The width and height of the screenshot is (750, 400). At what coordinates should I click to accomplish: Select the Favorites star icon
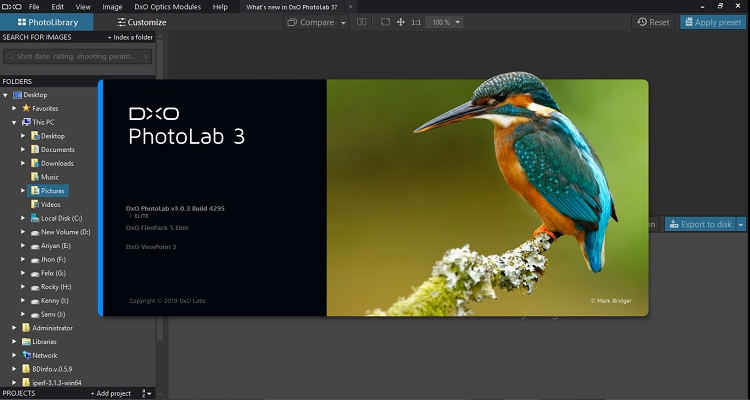26,108
